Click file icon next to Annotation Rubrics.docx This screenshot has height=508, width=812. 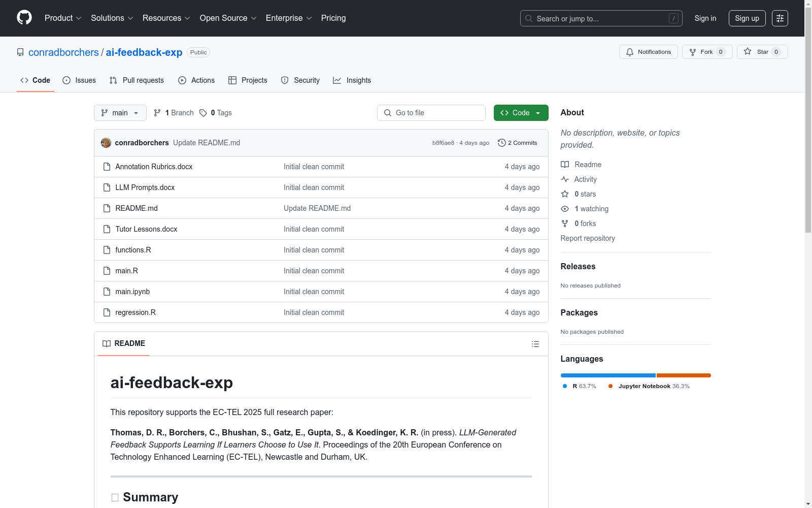107,167
